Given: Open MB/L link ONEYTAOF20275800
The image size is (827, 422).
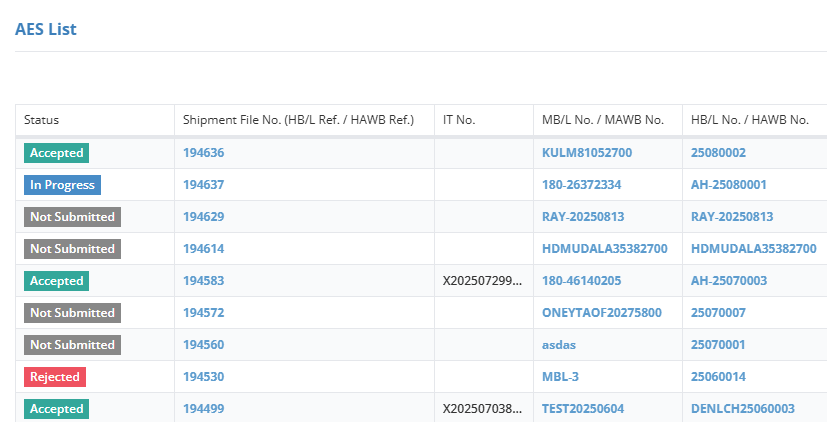Looking at the screenshot, I should [x=602, y=313].
